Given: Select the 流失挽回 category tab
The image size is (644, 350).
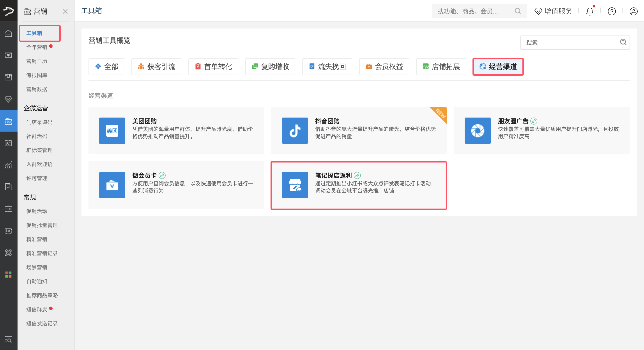Looking at the screenshot, I should [x=327, y=67].
